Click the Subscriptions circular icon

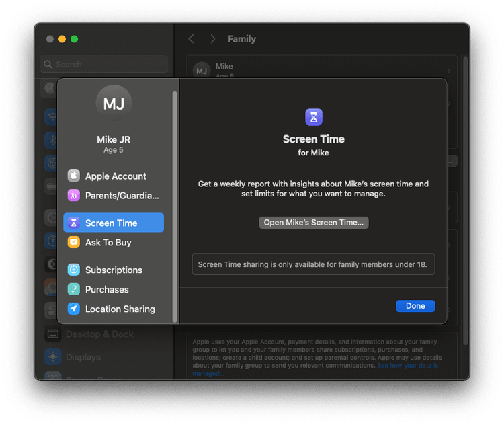pos(74,270)
